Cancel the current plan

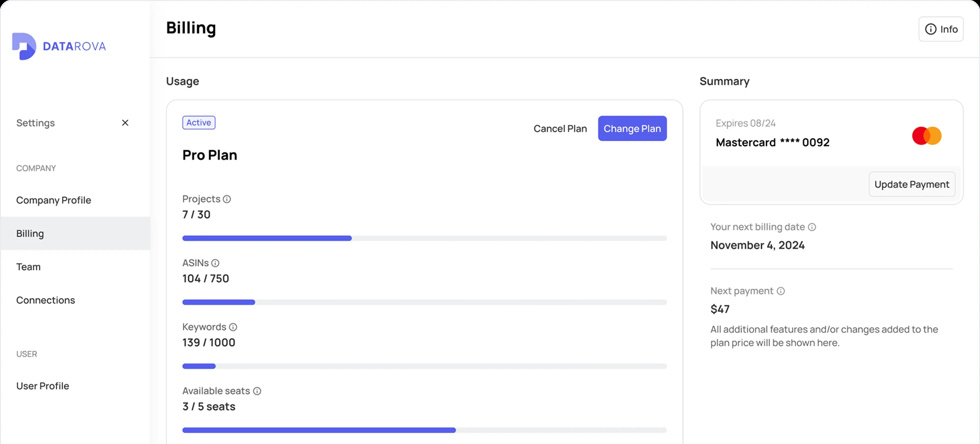tap(560, 128)
